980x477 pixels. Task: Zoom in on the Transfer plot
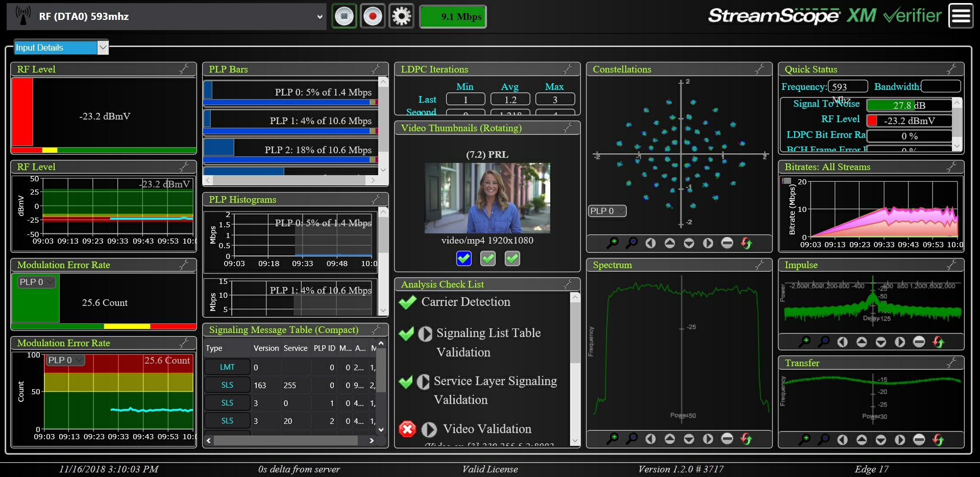pyautogui.click(x=804, y=439)
